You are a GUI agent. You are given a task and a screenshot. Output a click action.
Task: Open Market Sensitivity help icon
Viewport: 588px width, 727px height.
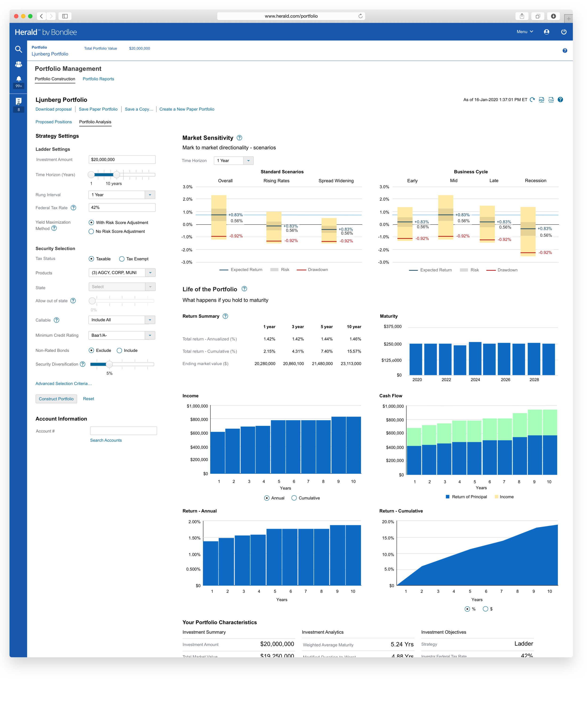point(239,138)
